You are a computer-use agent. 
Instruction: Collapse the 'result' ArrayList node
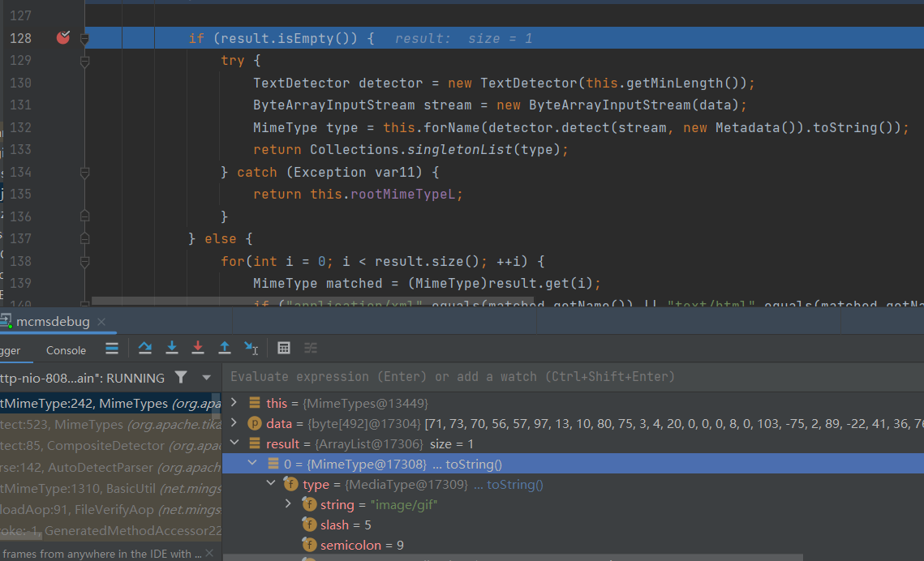click(234, 443)
